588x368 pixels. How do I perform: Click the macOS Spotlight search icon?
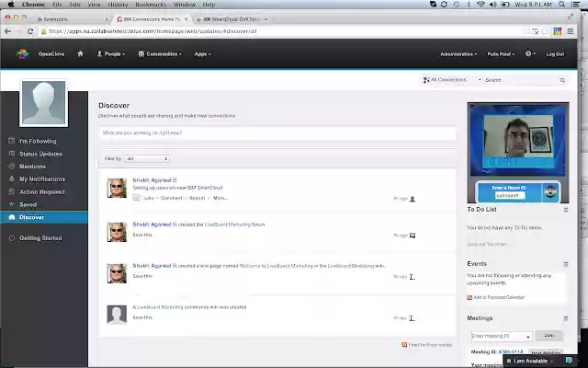pyautogui.click(x=561, y=4)
